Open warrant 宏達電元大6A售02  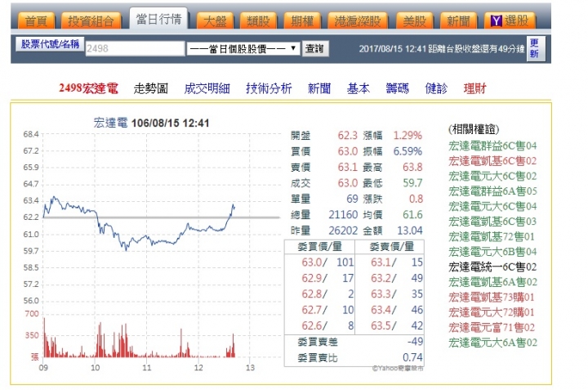[x=492, y=343]
